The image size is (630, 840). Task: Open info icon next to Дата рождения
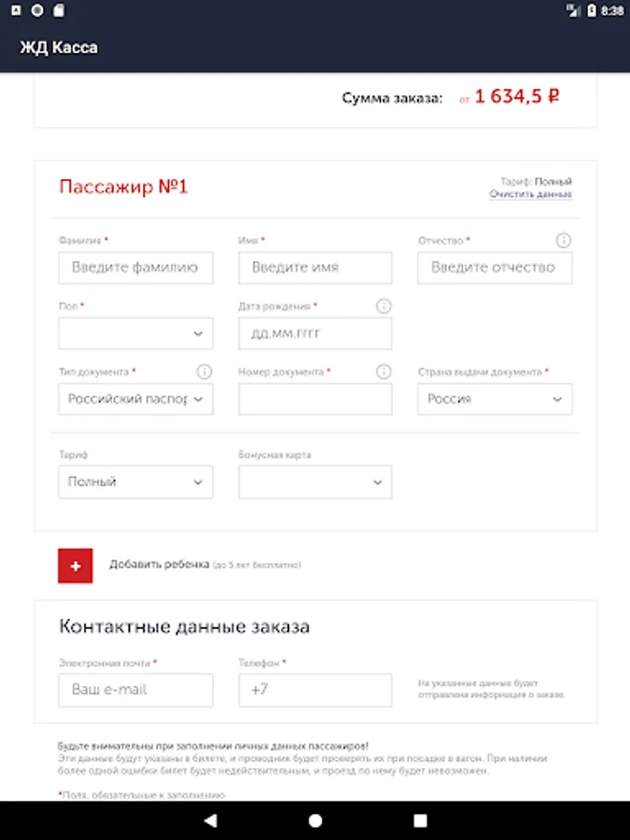pyautogui.click(x=384, y=306)
